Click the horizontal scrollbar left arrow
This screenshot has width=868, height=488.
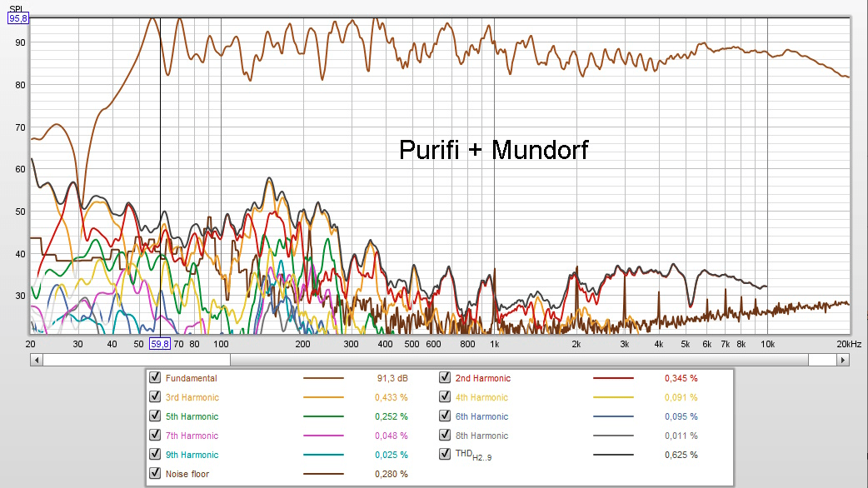pos(37,361)
